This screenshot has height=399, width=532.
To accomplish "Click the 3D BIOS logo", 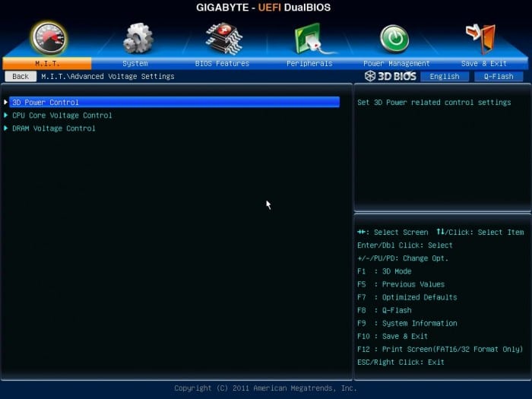I will point(391,76).
